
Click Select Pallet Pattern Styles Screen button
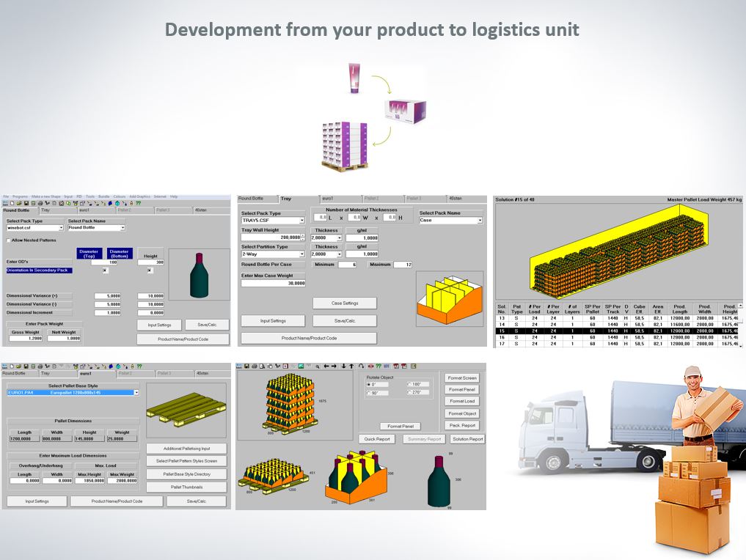point(186,461)
